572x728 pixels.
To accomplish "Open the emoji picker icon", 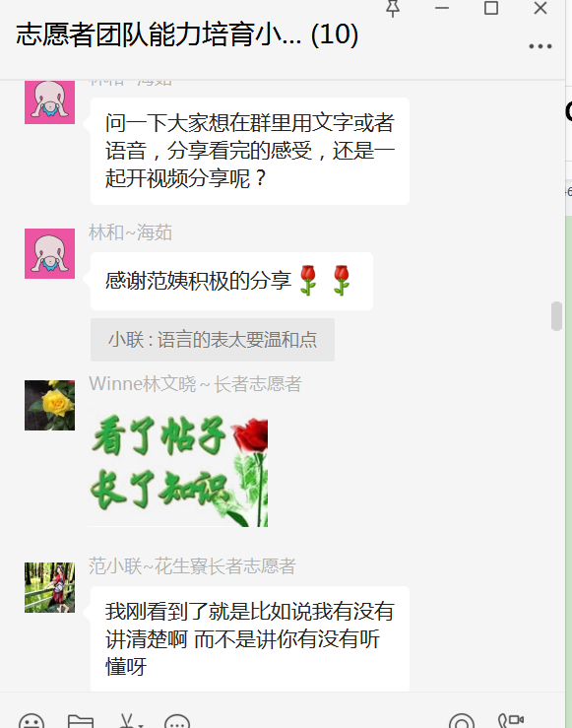I will [x=32, y=722].
